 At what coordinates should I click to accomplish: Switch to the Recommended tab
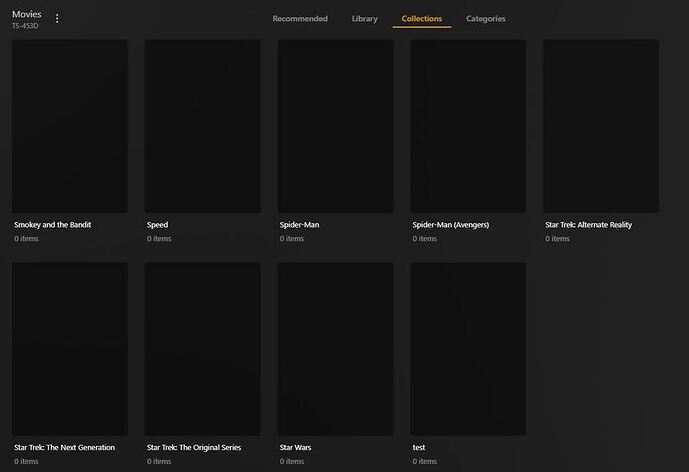pyautogui.click(x=300, y=18)
